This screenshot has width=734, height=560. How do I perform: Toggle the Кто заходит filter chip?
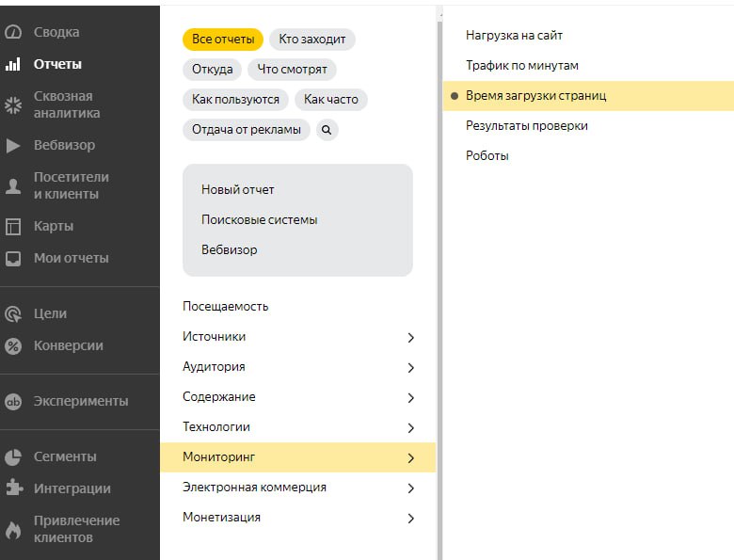point(312,40)
